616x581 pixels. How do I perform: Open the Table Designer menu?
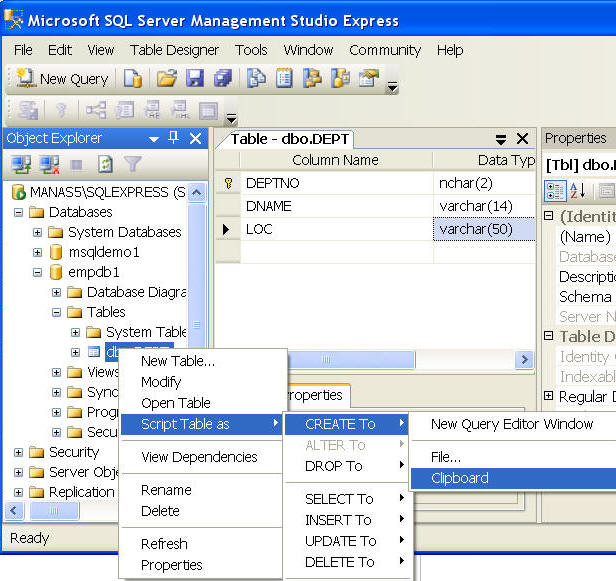tap(174, 50)
